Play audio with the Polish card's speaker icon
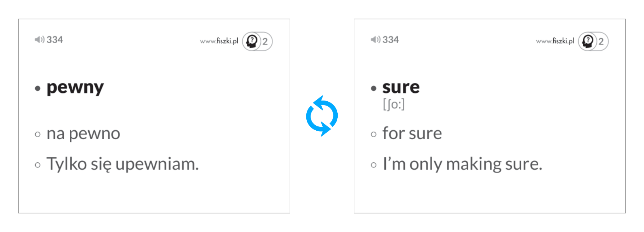Image resolution: width=644 pixels, height=232 pixels. pos(39,39)
